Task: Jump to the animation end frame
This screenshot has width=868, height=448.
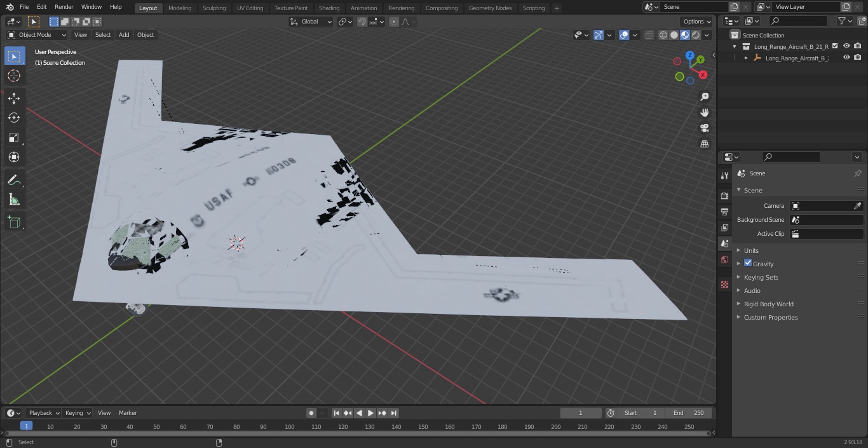Action: pos(394,413)
